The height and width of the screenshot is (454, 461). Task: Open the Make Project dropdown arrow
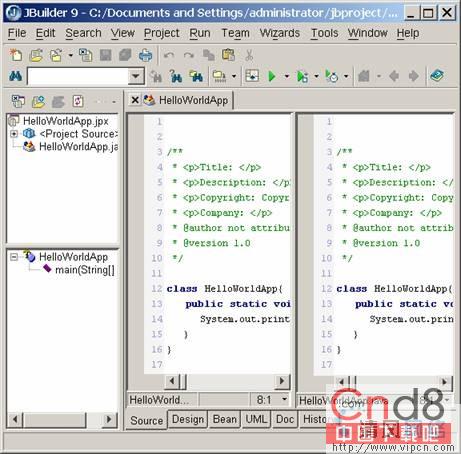234,76
